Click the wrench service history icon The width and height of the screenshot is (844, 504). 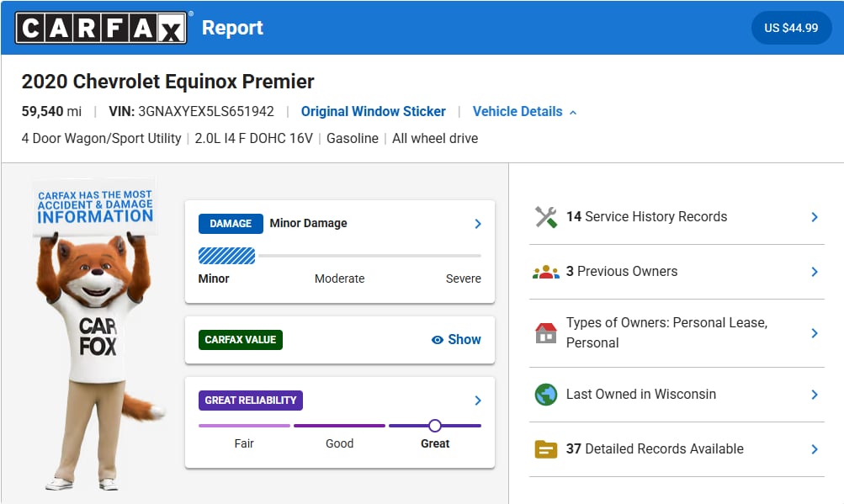click(x=546, y=217)
